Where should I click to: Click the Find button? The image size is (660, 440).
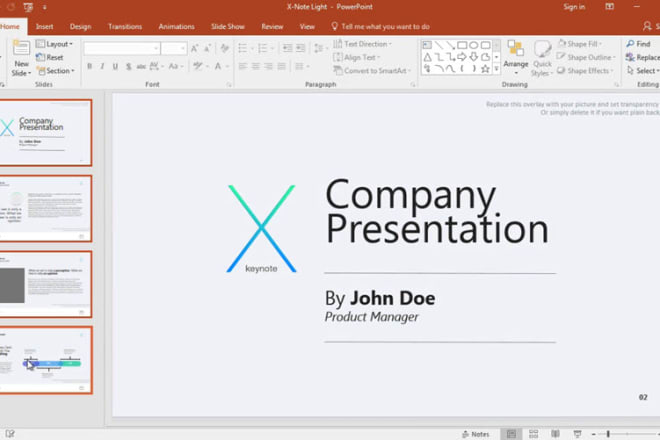click(x=639, y=44)
